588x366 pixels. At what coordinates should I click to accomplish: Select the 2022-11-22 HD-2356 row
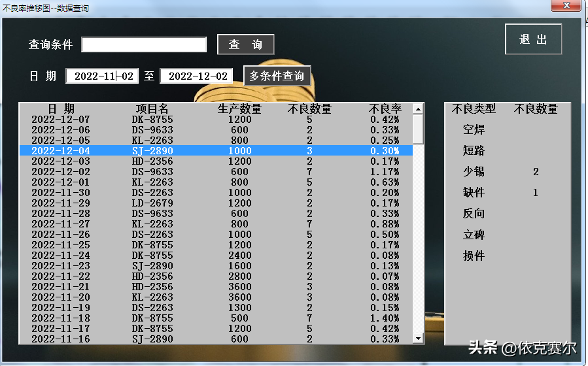click(216, 276)
